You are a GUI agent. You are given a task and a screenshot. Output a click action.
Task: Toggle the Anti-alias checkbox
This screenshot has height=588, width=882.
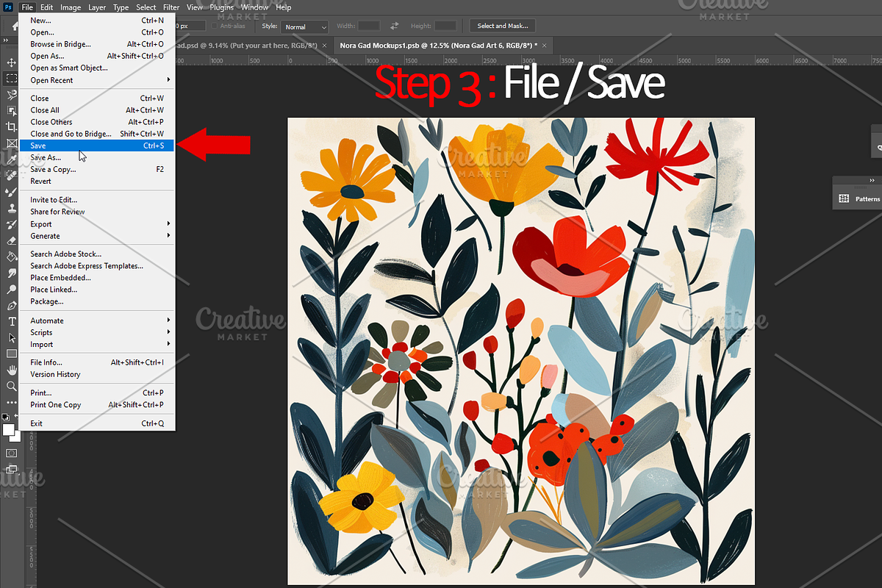click(215, 26)
